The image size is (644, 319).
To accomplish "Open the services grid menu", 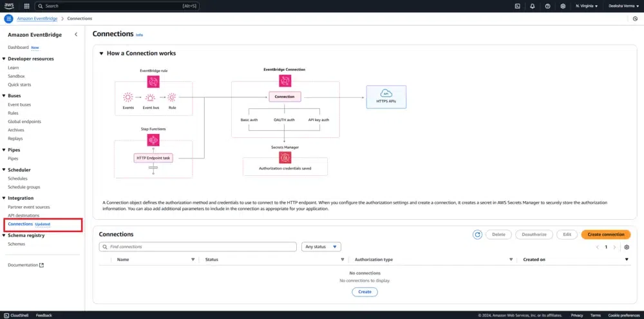I will point(26,6).
